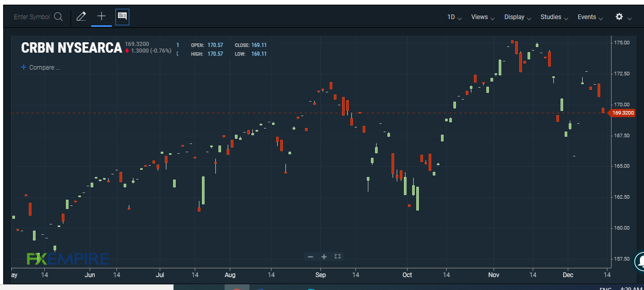Click the 1.3000 (-0.76%) change text
The width and height of the screenshot is (644, 290).
click(x=151, y=51)
